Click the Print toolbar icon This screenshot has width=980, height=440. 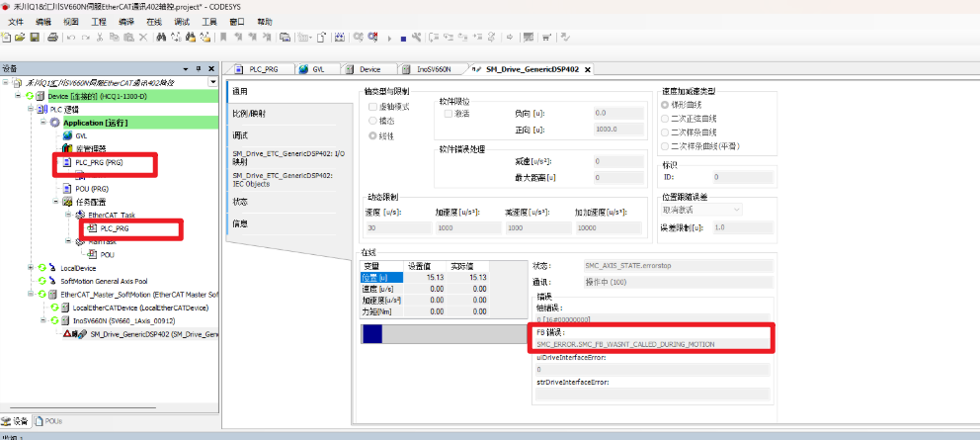tap(52, 38)
